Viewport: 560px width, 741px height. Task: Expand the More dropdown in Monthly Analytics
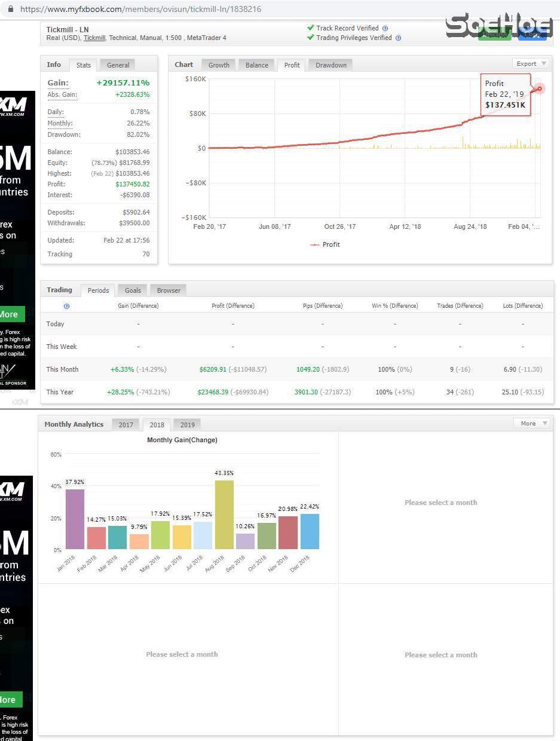coord(531,423)
